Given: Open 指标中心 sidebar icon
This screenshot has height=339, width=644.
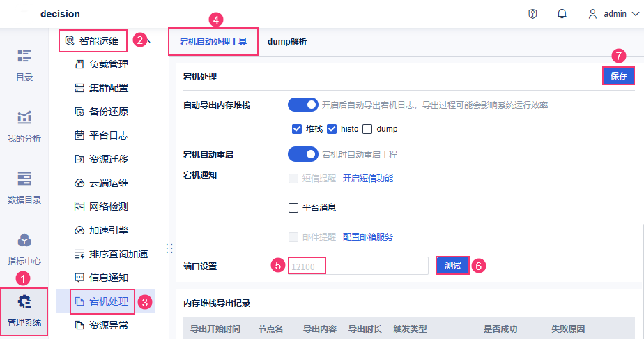Looking at the screenshot, I should click(24, 241).
